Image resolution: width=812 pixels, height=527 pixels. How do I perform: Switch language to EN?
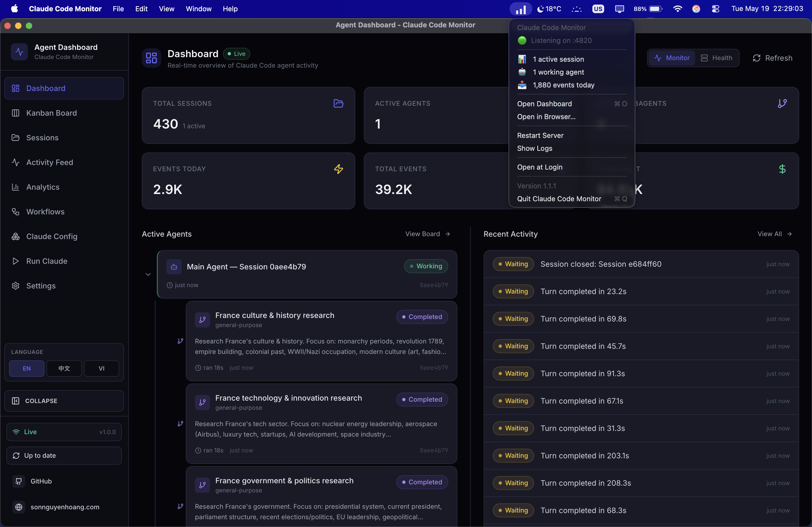pos(27,368)
